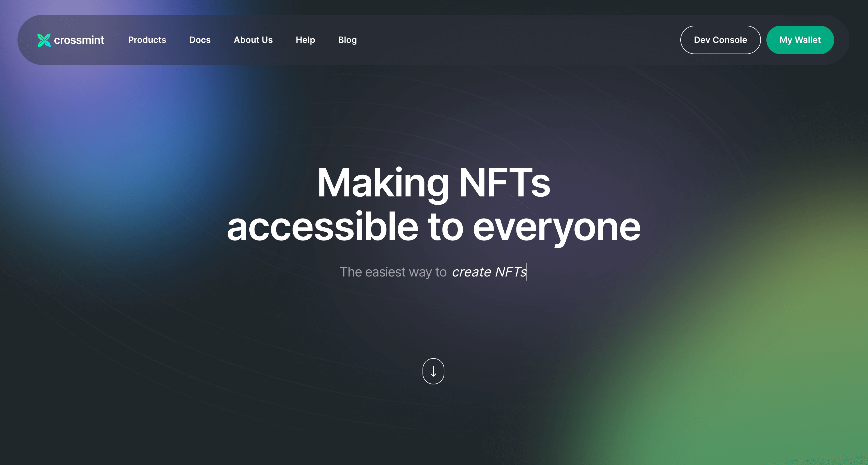Click the word "NFTs" in the main headline
868x465 pixels.
504,183
